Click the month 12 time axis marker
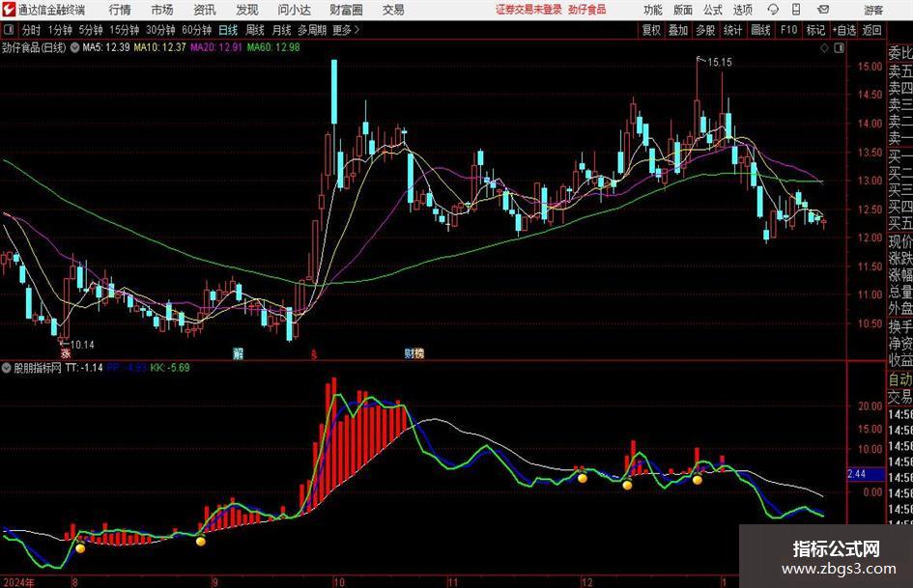 (x=587, y=582)
